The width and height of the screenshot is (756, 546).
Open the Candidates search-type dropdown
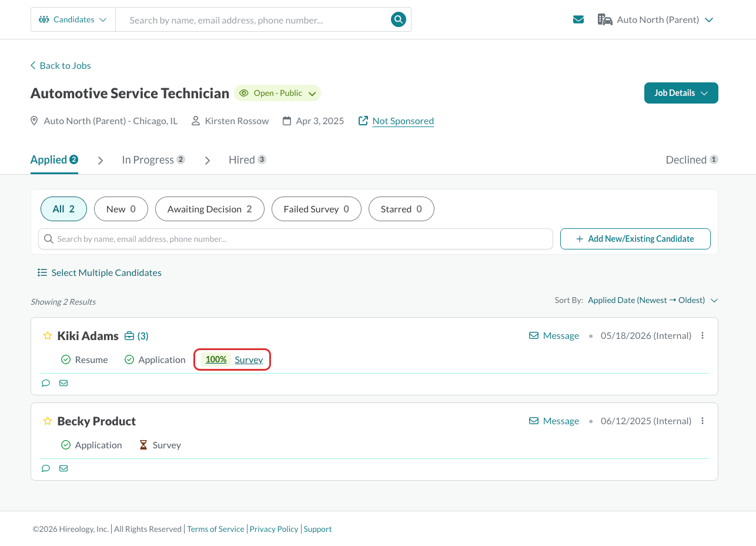pyautogui.click(x=73, y=19)
